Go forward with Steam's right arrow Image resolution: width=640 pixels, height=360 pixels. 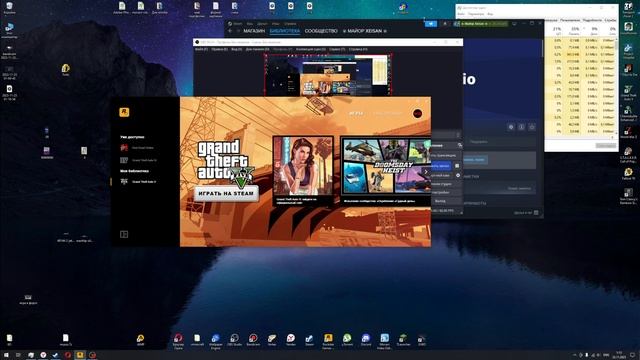click(238, 31)
